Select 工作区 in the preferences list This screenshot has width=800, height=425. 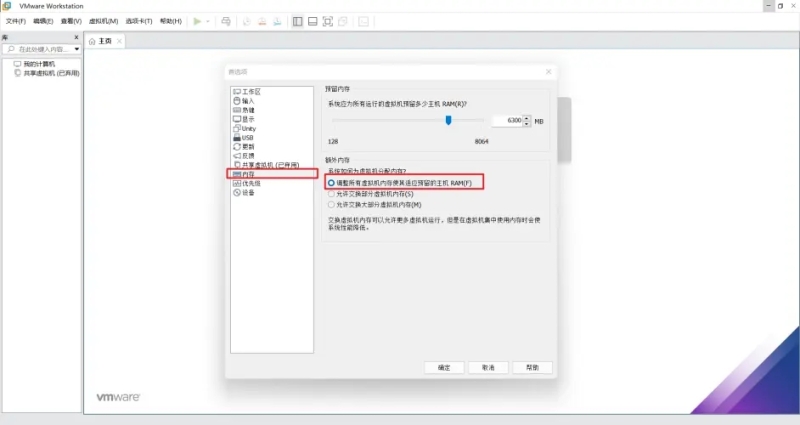pos(247,92)
